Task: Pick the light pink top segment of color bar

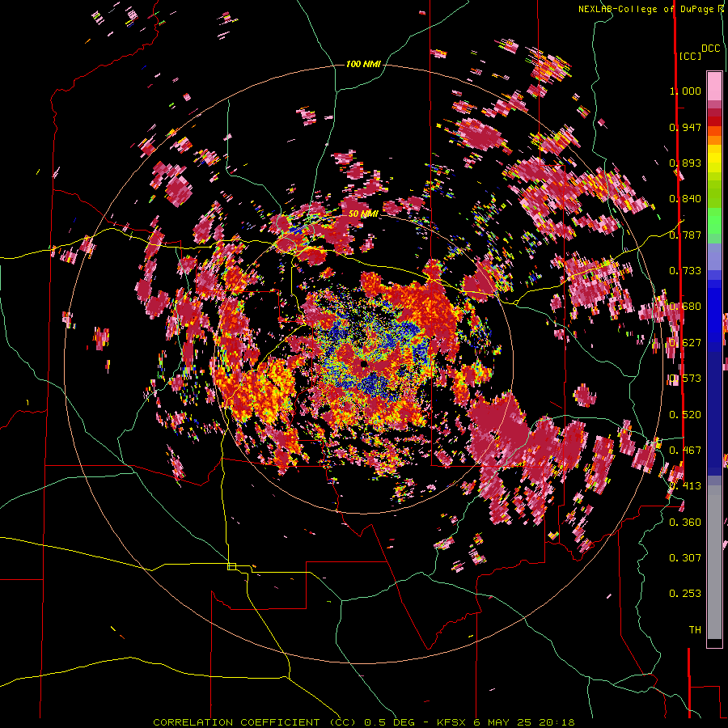Action: (714, 86)
